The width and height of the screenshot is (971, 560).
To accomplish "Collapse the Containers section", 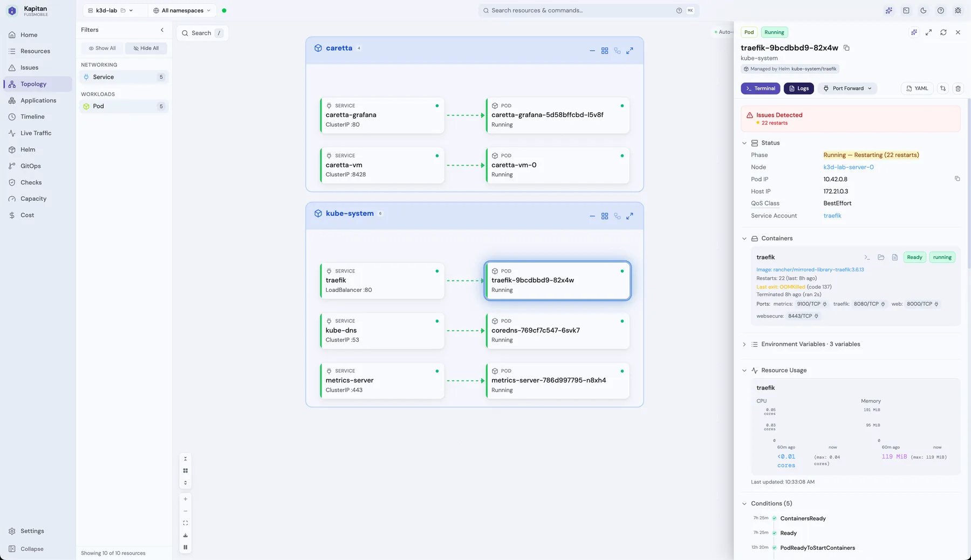I will click(744, 238).
